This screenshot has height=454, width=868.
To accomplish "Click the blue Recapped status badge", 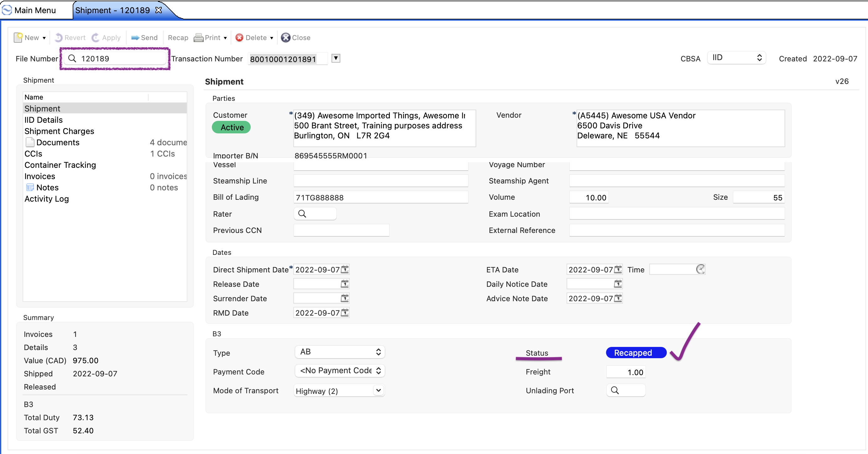I will coord(636,353).
